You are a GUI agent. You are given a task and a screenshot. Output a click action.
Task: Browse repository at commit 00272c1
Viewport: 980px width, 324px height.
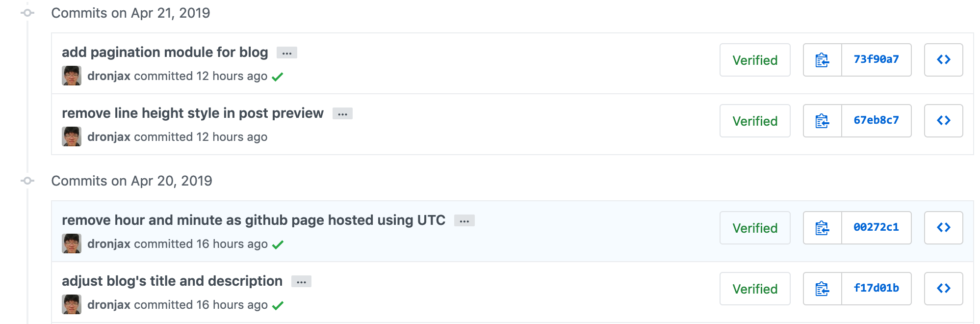943,228
